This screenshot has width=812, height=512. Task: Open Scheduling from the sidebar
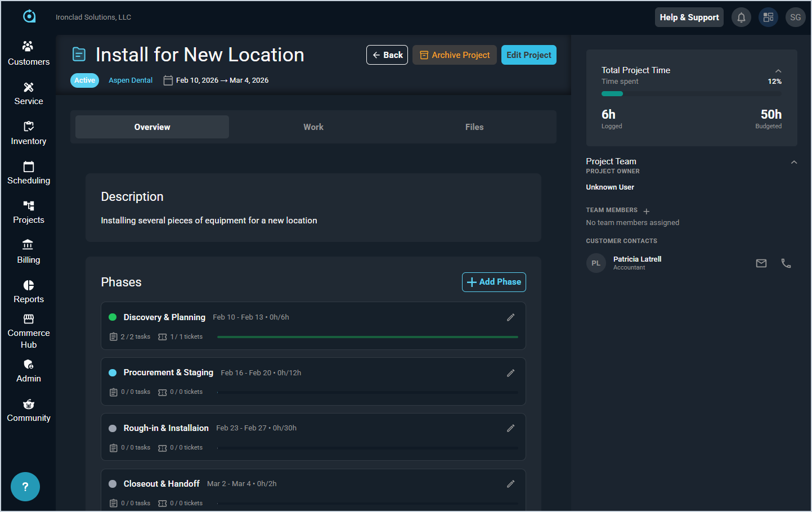(x=28, y=173)
